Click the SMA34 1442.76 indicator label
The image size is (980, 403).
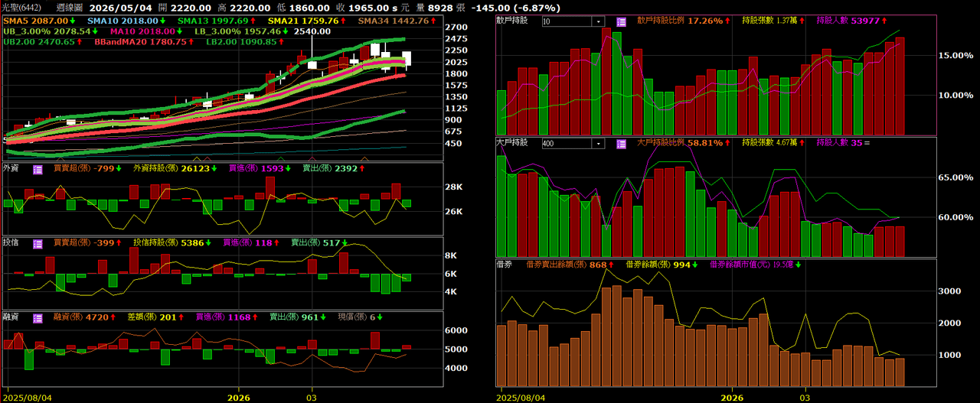[x=398, y=21]
